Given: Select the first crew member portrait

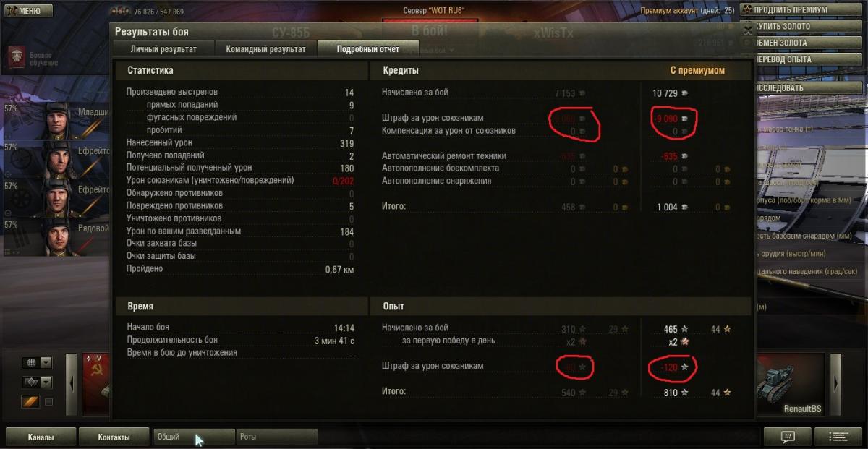Looking at the screenshot, I should click(55, 120).
